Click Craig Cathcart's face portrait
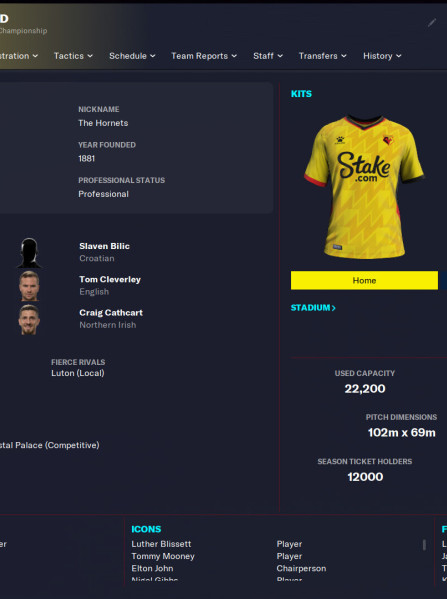Screen dimensions: 447x599 click(x=29, y=319)
